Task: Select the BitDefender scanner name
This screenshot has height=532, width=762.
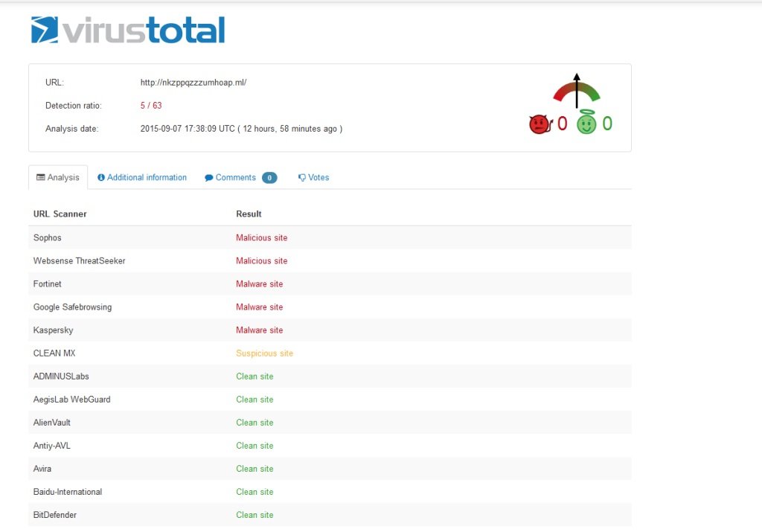Action: pyautogui.click(x=55, y=515)
